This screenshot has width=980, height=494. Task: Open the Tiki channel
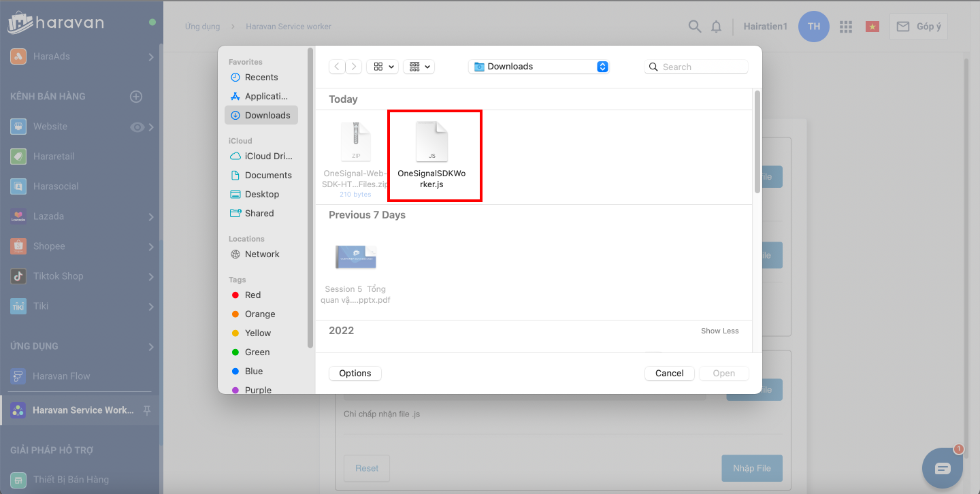(41, 306)
